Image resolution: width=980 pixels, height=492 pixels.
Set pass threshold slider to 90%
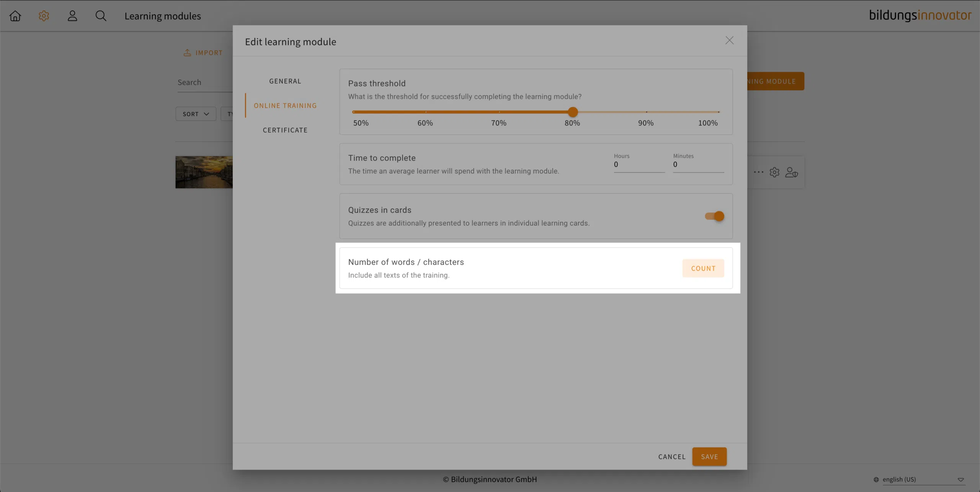pos(647,112)
